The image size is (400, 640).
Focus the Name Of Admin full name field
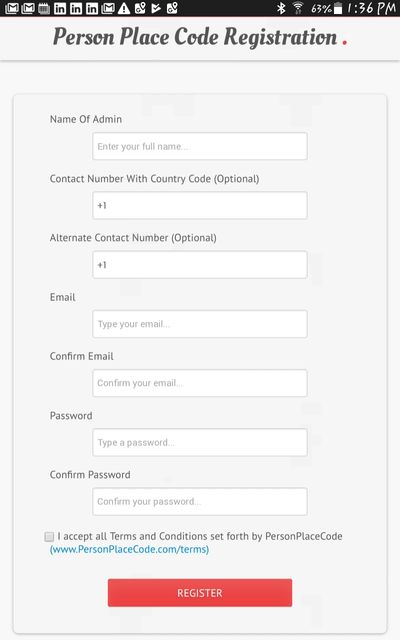coord(200,146)
